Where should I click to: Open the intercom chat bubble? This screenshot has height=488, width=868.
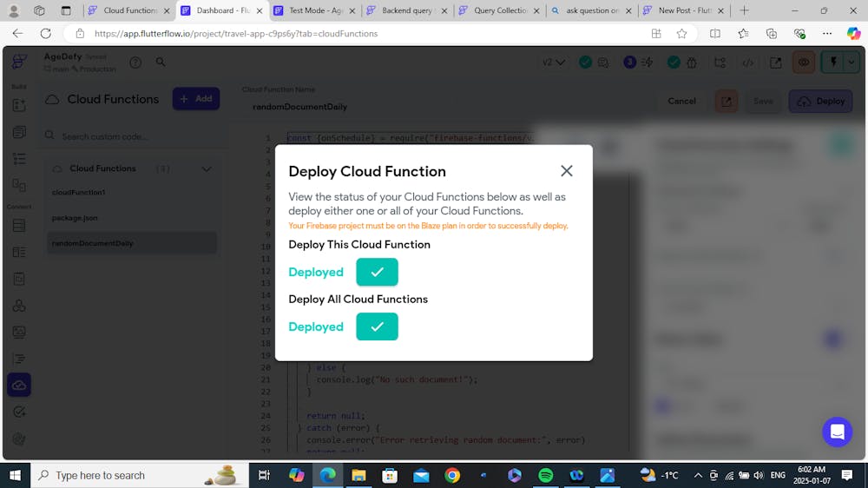click(837, 432)
